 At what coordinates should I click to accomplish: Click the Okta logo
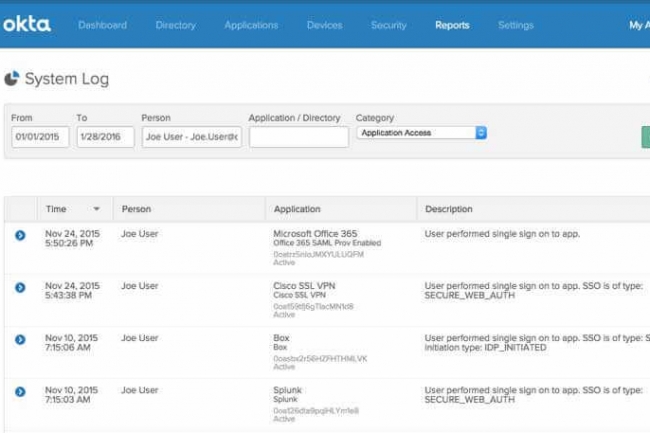[x=26, y=25]
